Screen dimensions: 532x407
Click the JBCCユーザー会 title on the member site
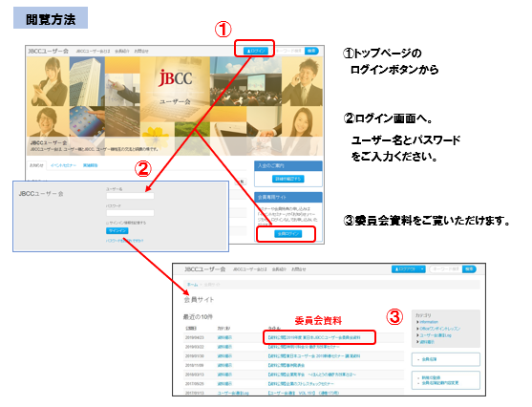pos(205,269)
